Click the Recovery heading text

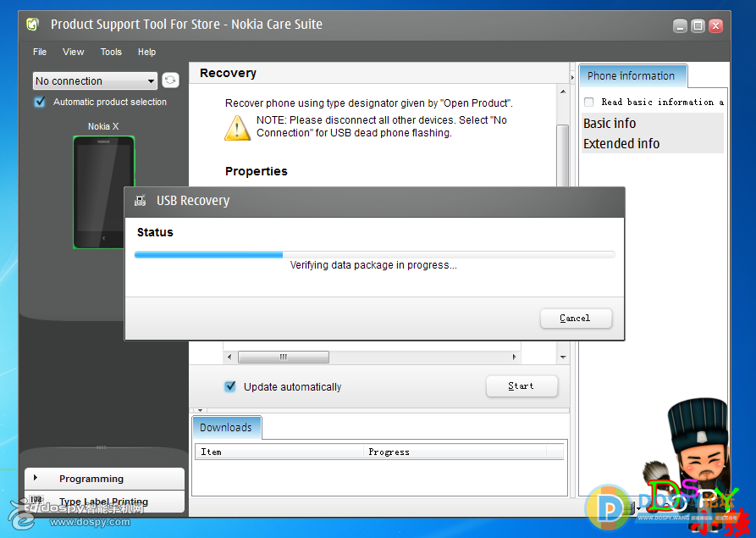[228, 73]
